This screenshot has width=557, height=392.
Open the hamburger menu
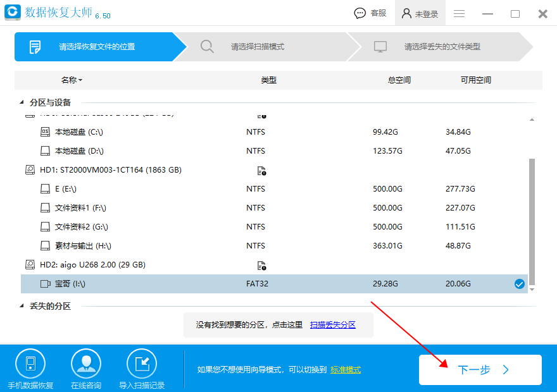pos(458,13)
